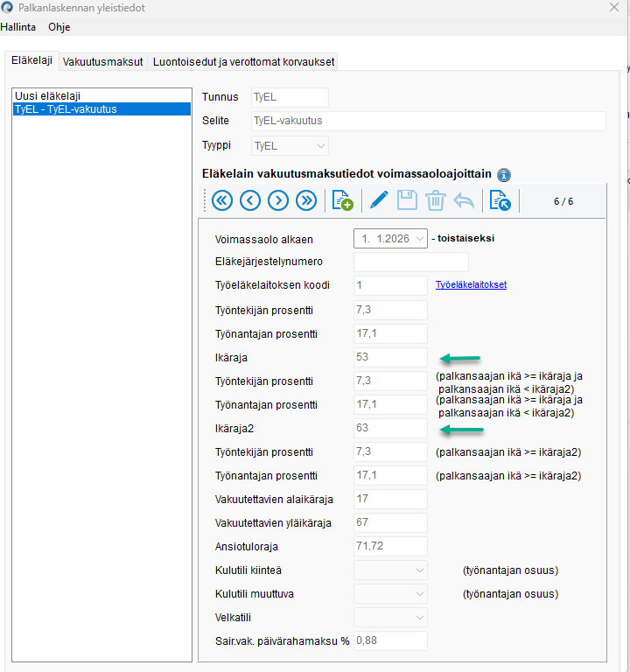
Task: Expand the Kulutili muuttuva dropdown
Action: 390,593
